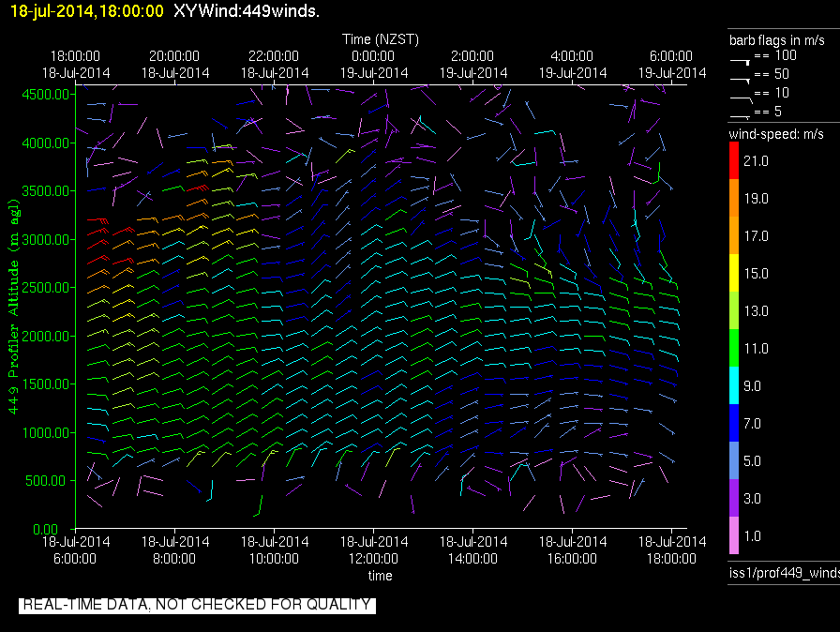Click the bottom axis '6:00:00' tick label

point(75,559)
